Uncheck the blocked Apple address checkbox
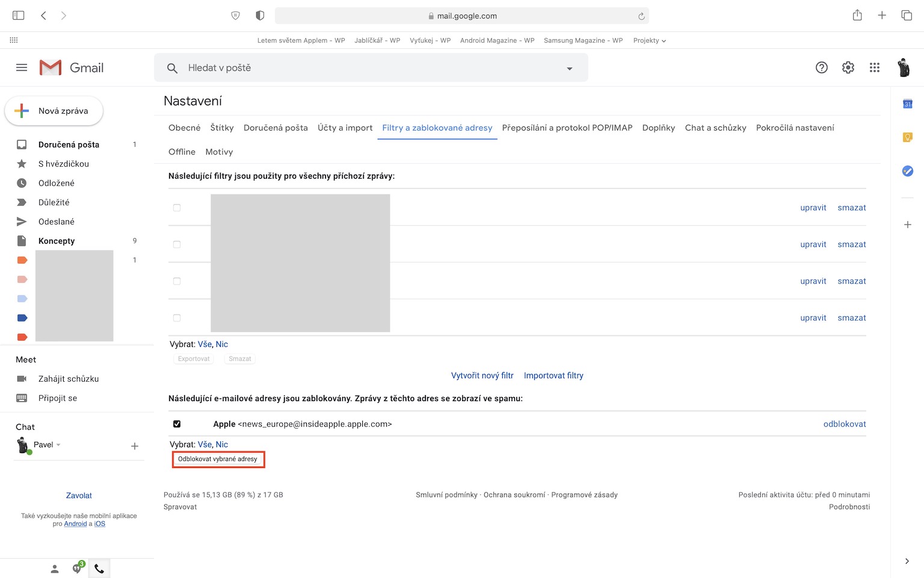 177,424
